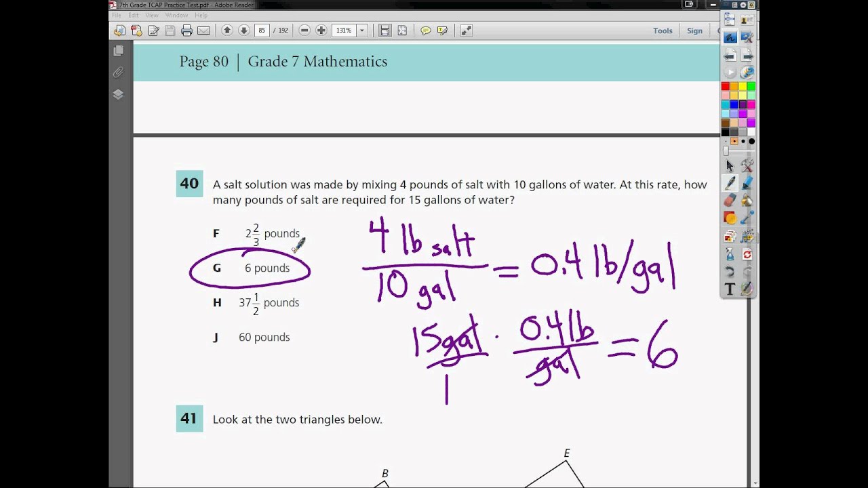Open the attachments paperclip panel
Image resolution: width=868 pixels, height=488 pixels.
point(119,73)
